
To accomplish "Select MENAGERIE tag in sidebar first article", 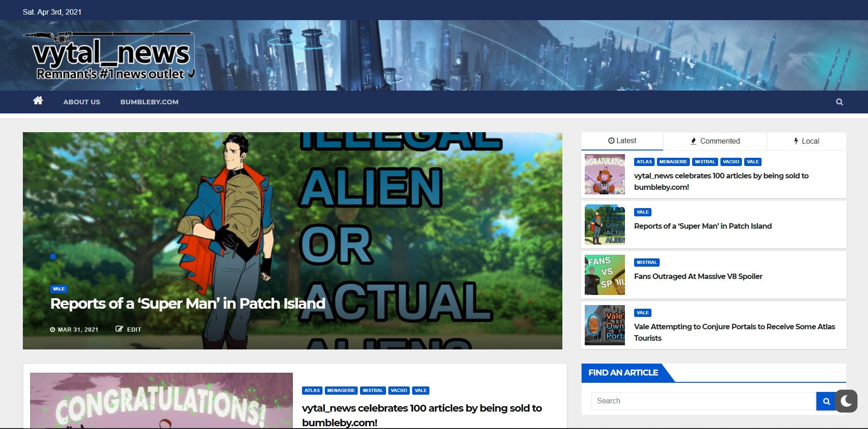I will click(x=673, y=161).
